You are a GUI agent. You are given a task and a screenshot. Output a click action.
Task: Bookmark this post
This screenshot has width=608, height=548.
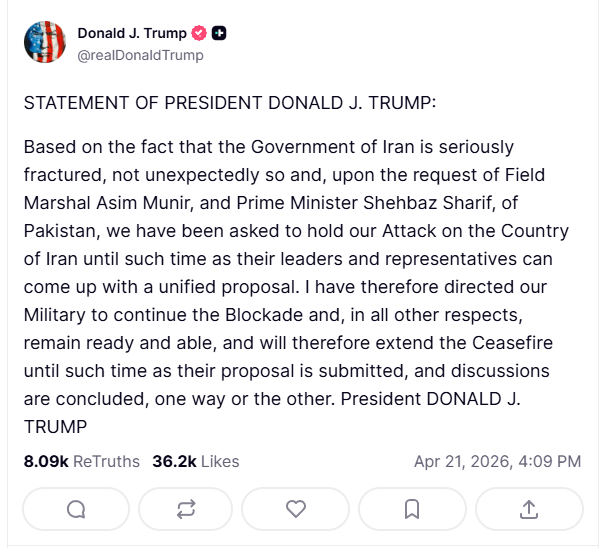411,509
